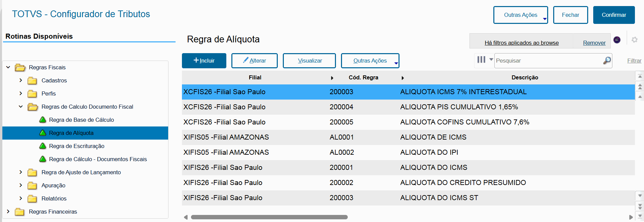Collapse the Regras de Calculo Documento Fiscal node
The height and width of the screenshot is (222, 644).
click(21, 107)
